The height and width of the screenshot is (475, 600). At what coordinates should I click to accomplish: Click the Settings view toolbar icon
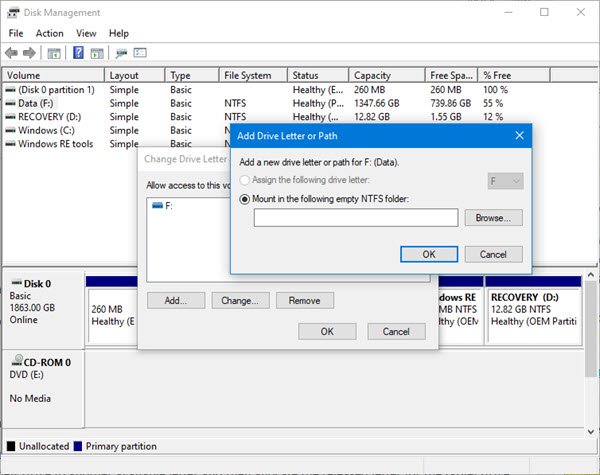coord(140,53)
